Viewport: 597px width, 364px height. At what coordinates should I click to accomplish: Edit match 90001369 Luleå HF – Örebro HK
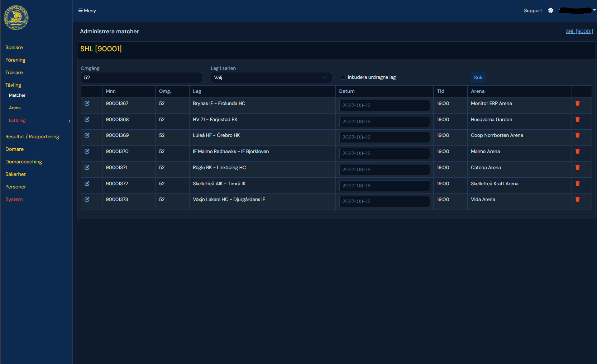tap(87, 135)
